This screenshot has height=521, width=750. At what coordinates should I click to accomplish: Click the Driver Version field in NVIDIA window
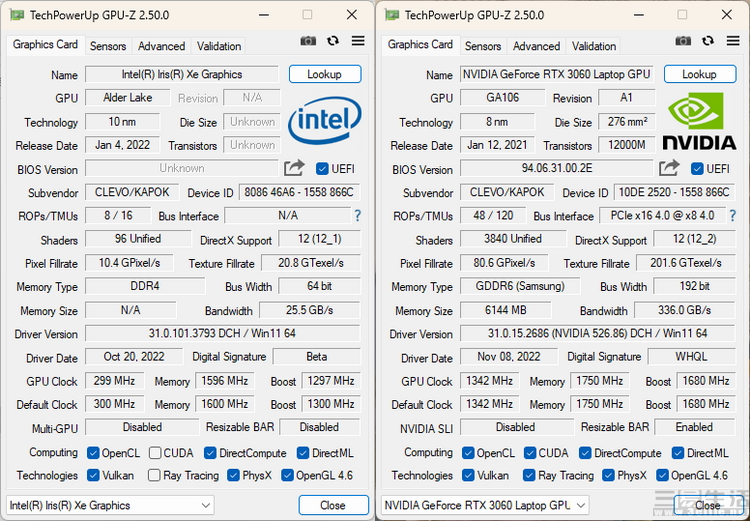[x=597, y=334]
